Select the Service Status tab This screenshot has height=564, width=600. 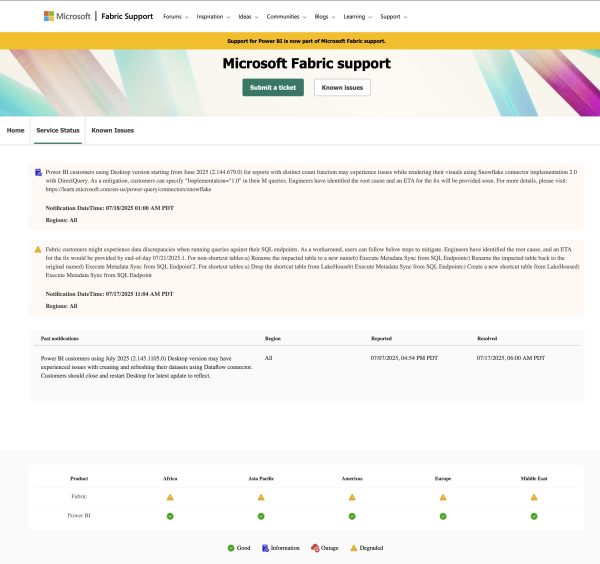pyautogui.click(x=58, y=130)
